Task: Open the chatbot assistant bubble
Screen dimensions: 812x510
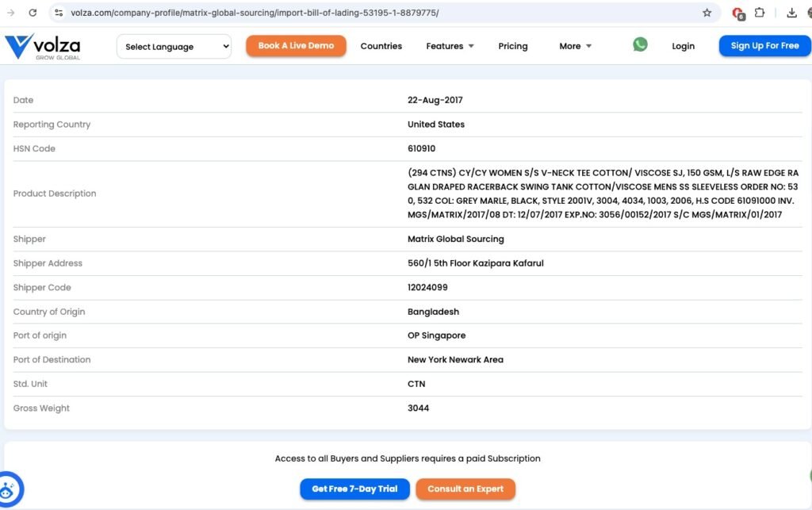Action: (x=10, y=490)
